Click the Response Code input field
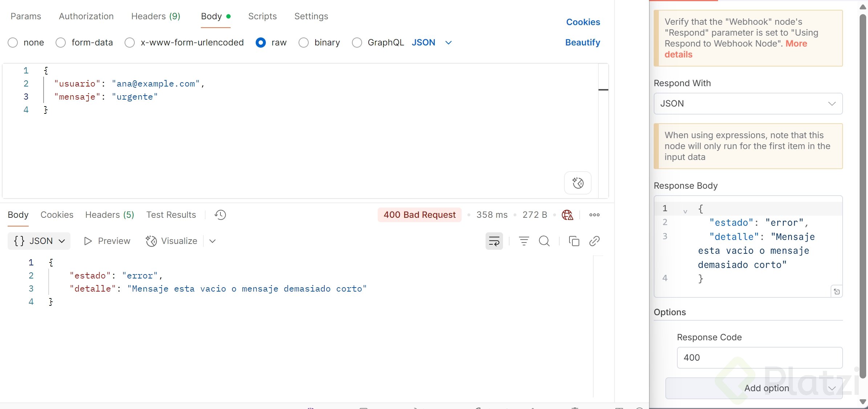Screen dimensions: 868x409 [x=759, y=358]
